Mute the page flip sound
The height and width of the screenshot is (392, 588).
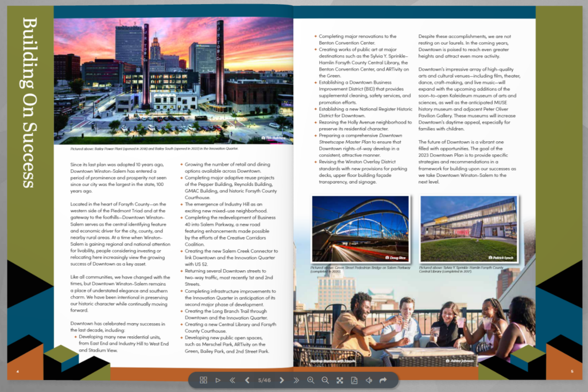pos(369,380)
